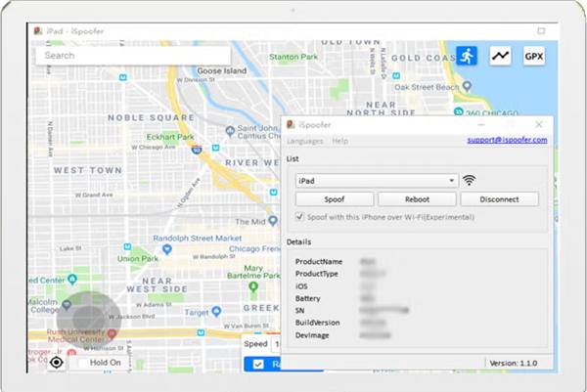Click Mary Bartelme Park green pin

point(253,286)
